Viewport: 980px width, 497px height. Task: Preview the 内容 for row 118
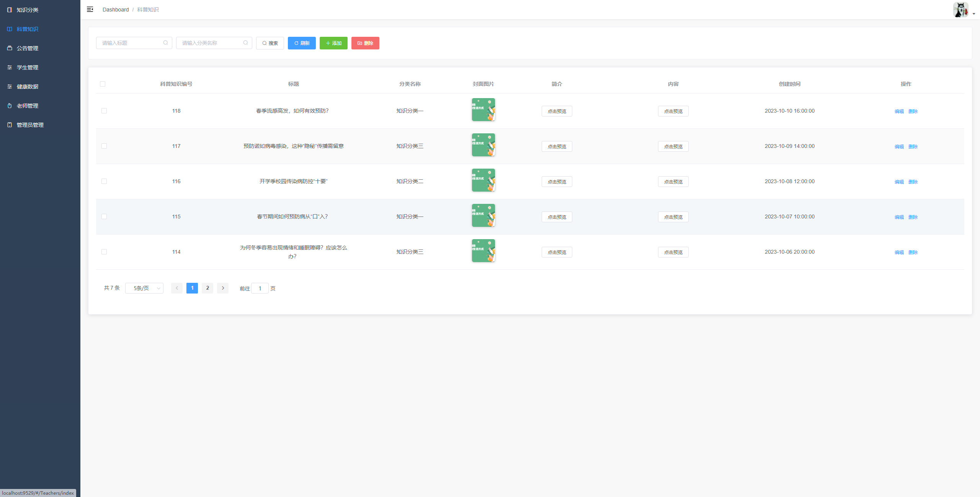tap(673, 111)
